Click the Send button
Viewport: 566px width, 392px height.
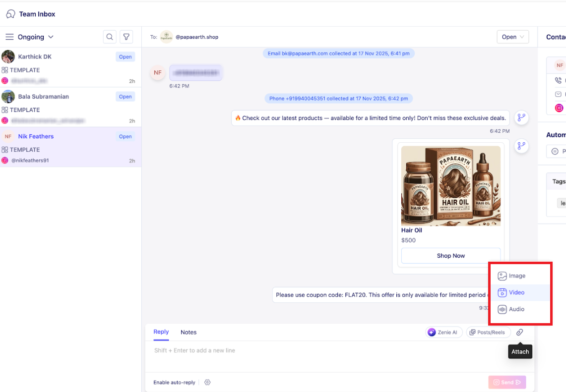(x=507, y=382)
